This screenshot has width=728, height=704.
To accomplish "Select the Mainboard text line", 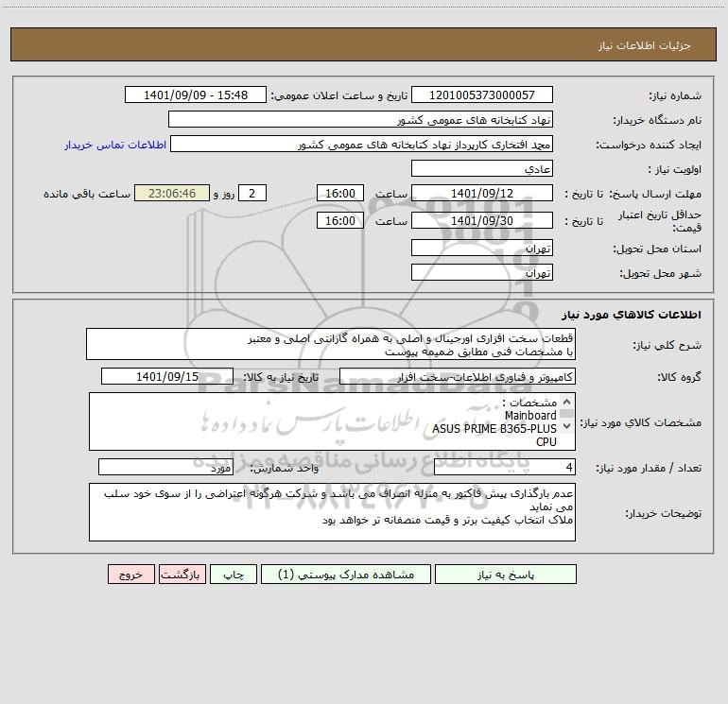I will 530,416.
